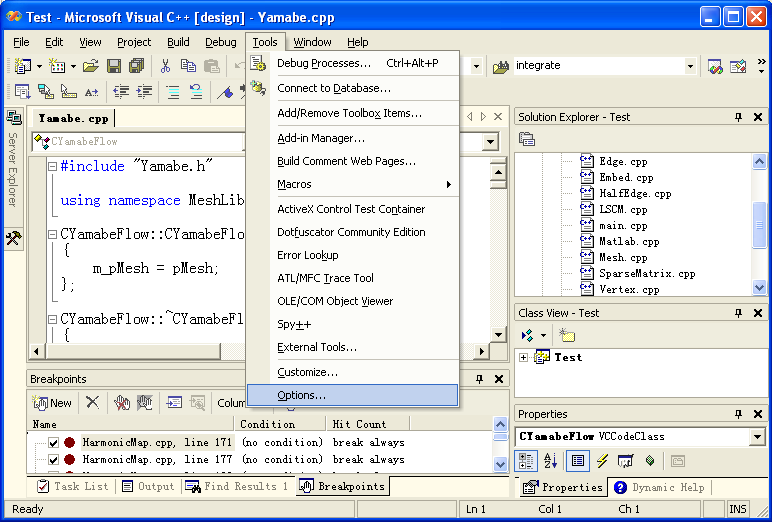Open the integrate find combo box dropdown
The width and height of the screenshot is (772, 522).
[690, 66]
